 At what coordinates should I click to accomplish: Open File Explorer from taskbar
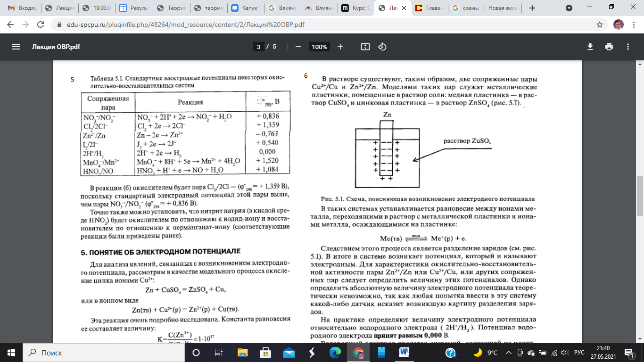tap(242, 352)
